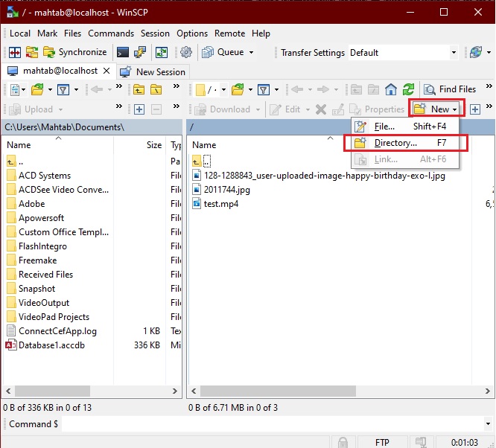The width and height of the screenshot is (496, 448).
Task: Select Directory... from New menu
Action: click(x=395, y=143)
